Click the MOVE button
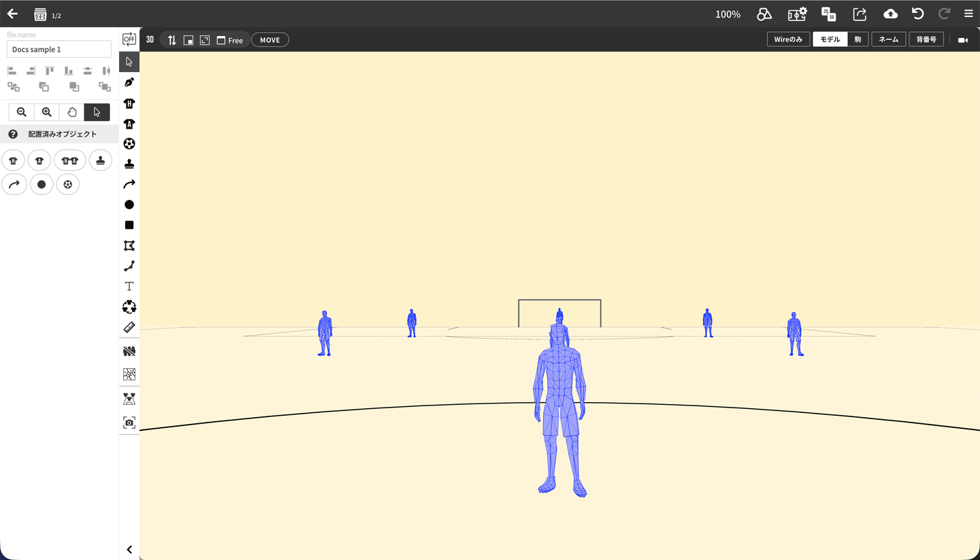The image size is (980, 560). 270,40
